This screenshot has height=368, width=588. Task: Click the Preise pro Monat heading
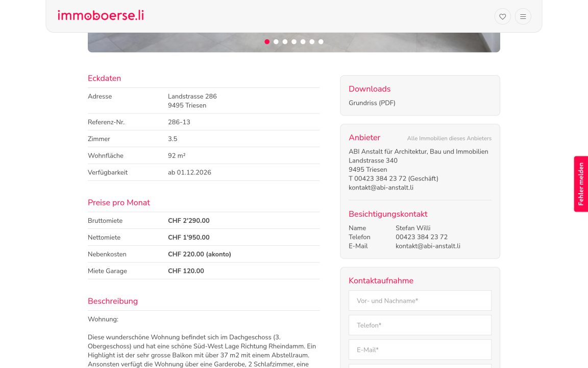pyautogui.click(x=119, y=203)
